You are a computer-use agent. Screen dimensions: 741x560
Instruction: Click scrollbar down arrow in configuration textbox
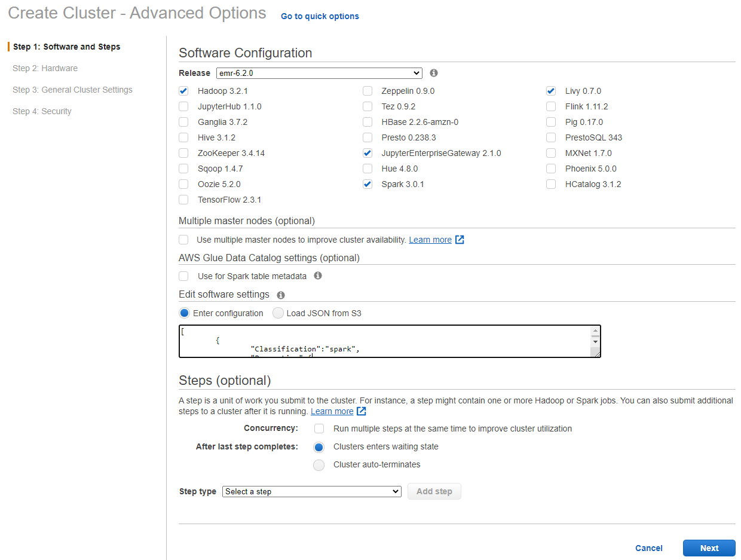[595, 342]
